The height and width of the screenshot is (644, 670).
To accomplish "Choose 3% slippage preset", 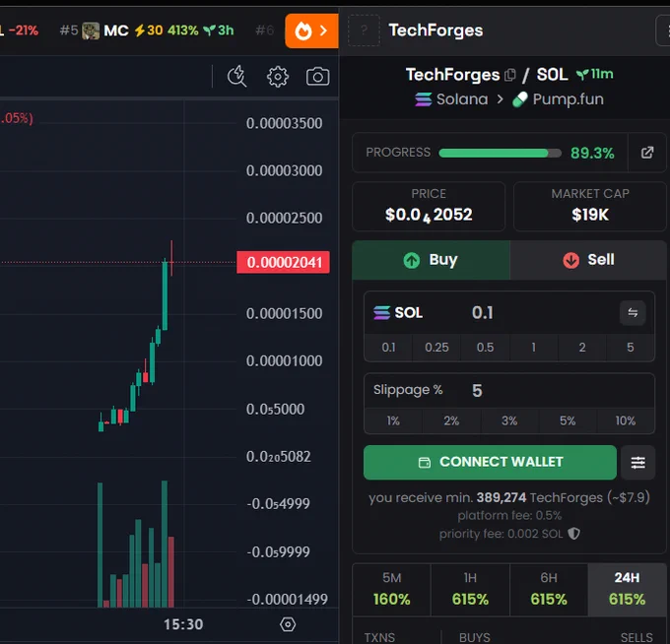I will tap(509, 420).
